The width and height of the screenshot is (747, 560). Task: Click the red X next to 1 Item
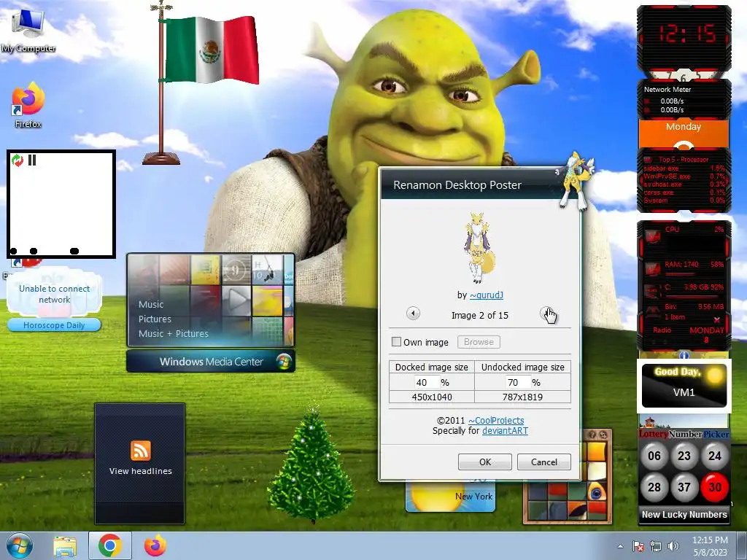pyautogui.click(x=717, y=319)
